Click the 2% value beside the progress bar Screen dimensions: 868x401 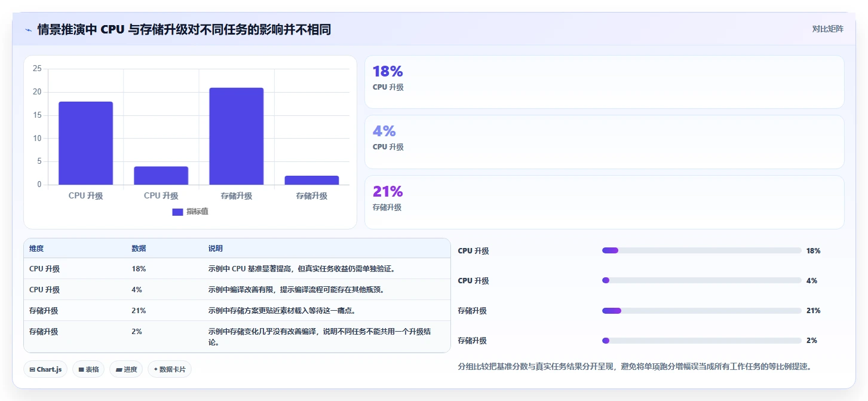coord(811,341)
